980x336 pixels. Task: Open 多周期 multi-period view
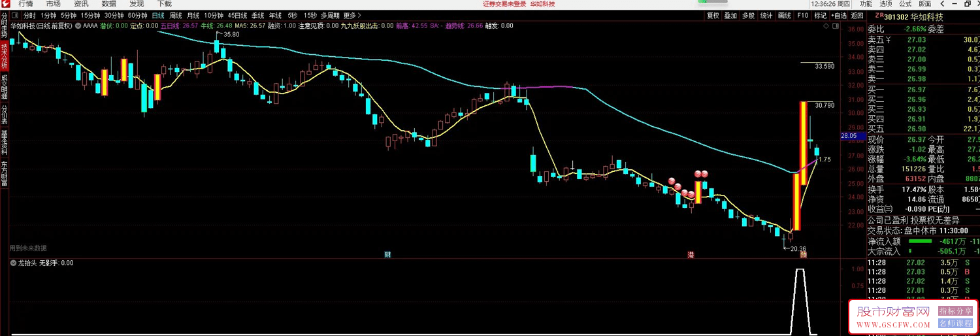[x=330, y=15]
